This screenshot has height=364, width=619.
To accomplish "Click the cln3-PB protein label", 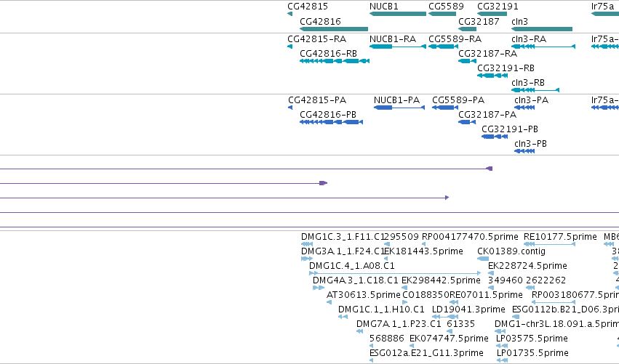I will point(530,144).
